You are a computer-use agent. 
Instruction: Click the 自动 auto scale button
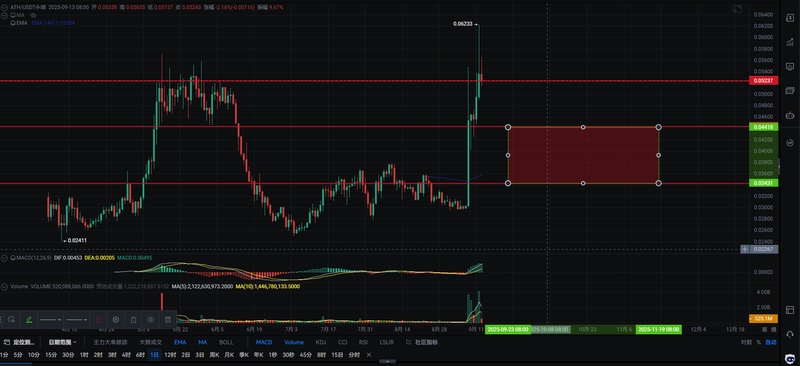[x=771, y=342]
